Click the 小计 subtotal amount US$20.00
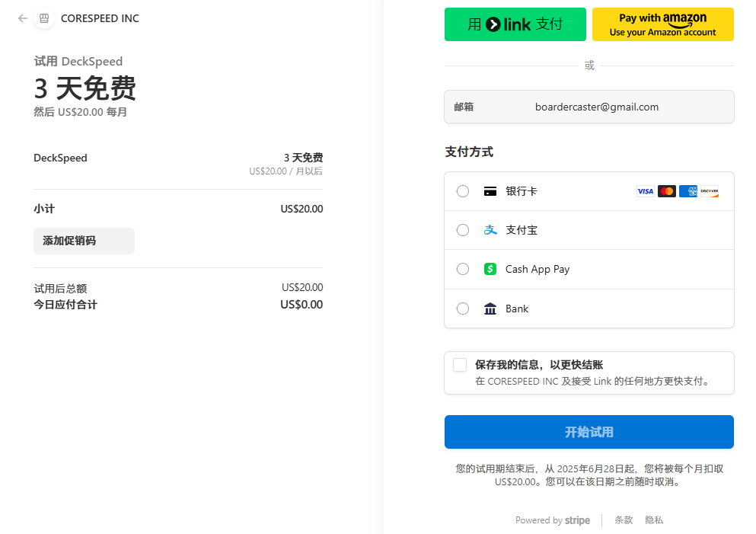The width and height of the screenshot is (756, 534). click(301, 209)
